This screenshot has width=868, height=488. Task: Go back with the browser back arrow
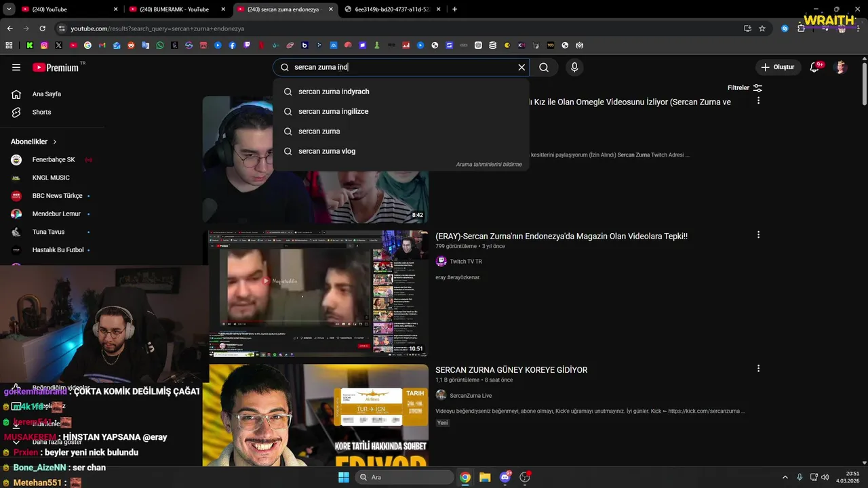9,28
